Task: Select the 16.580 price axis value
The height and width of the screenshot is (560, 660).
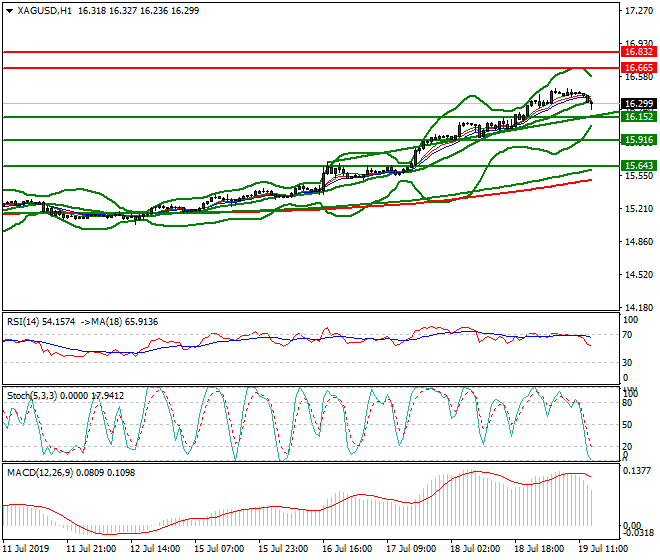Action: (639, 77)
